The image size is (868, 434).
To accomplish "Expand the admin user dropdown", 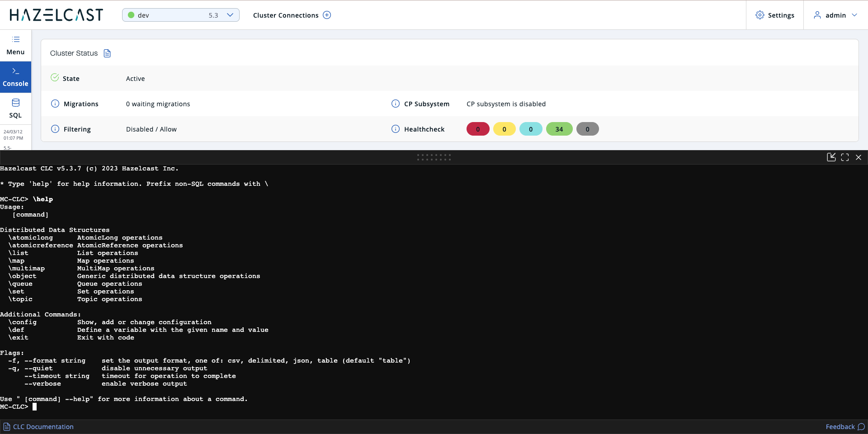I will click(x=835, y=15).
